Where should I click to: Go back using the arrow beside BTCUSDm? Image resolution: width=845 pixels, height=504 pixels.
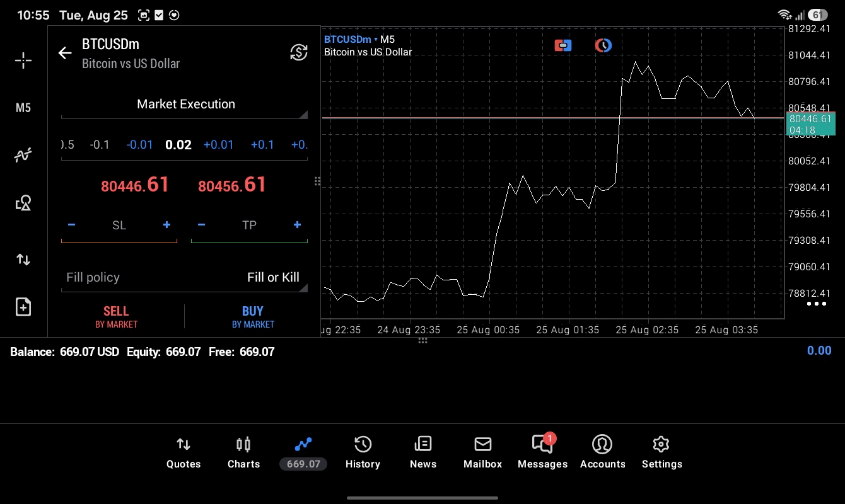pos(65,53)
